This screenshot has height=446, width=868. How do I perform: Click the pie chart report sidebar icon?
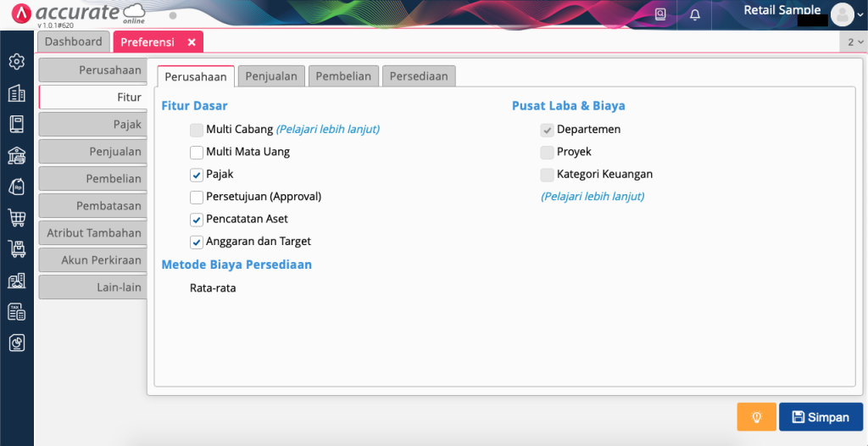pyautogui.click(x=16, y=343)
